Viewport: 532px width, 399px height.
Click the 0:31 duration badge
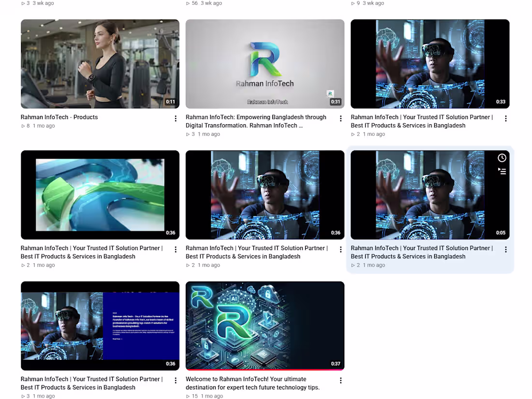click(336, 102)
